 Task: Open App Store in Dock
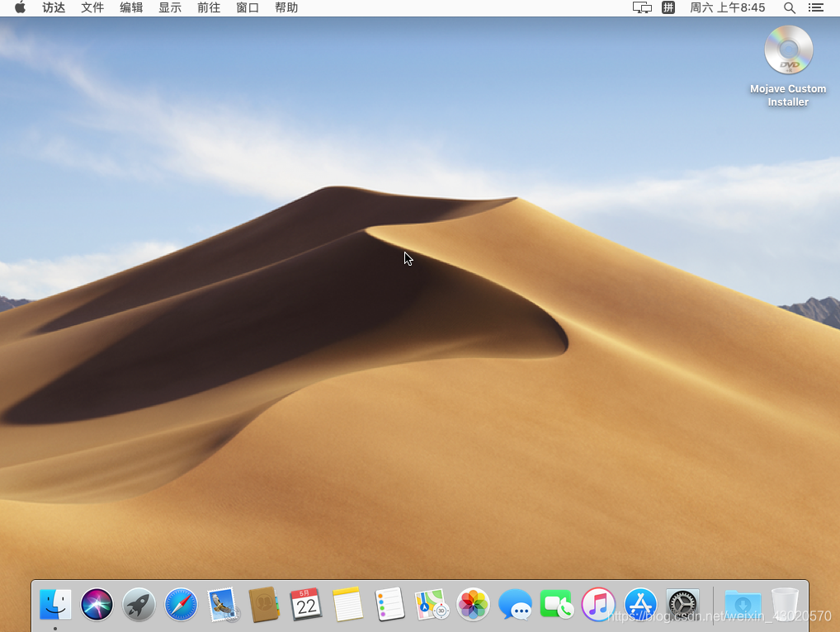pyautogui.click(x=640, y=605)
